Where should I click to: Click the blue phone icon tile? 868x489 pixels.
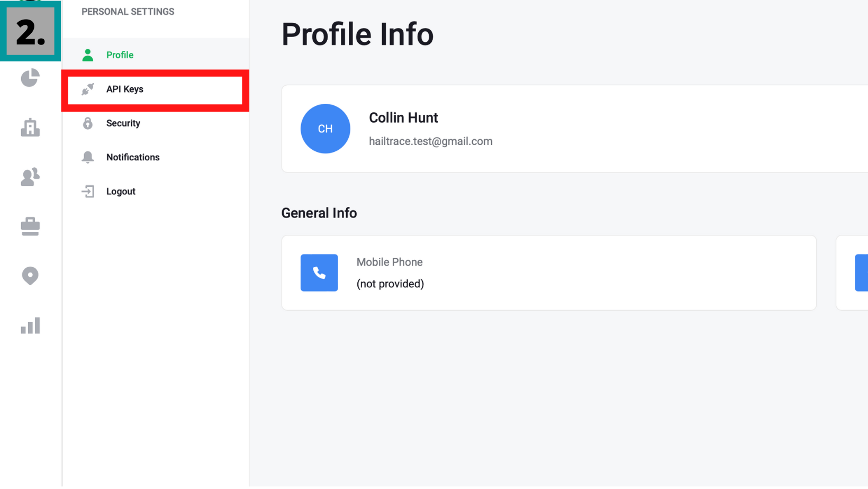point(319,273)
